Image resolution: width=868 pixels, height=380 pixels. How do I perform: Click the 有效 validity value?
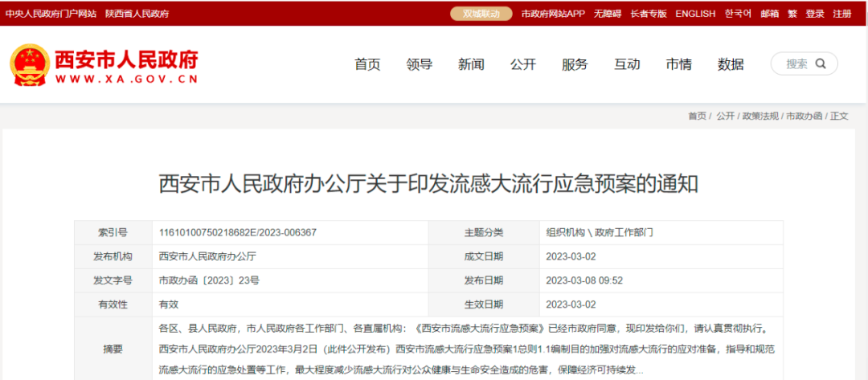pos(168,304)
